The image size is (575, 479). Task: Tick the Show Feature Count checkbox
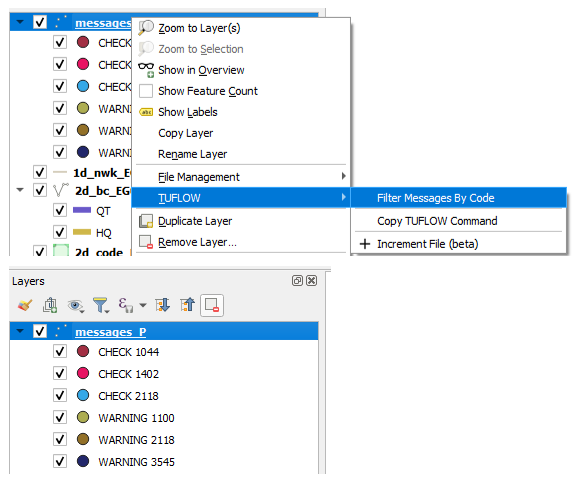coord(146,91)
